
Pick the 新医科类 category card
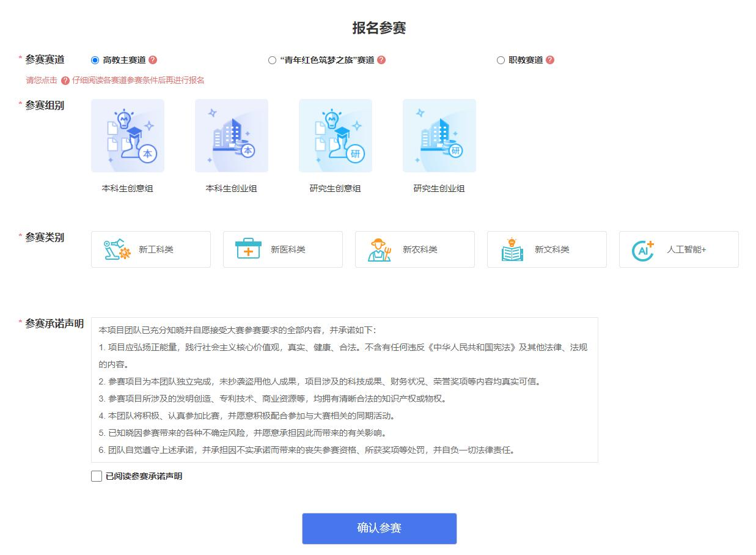pyautogui.click(x=282, y=249)
